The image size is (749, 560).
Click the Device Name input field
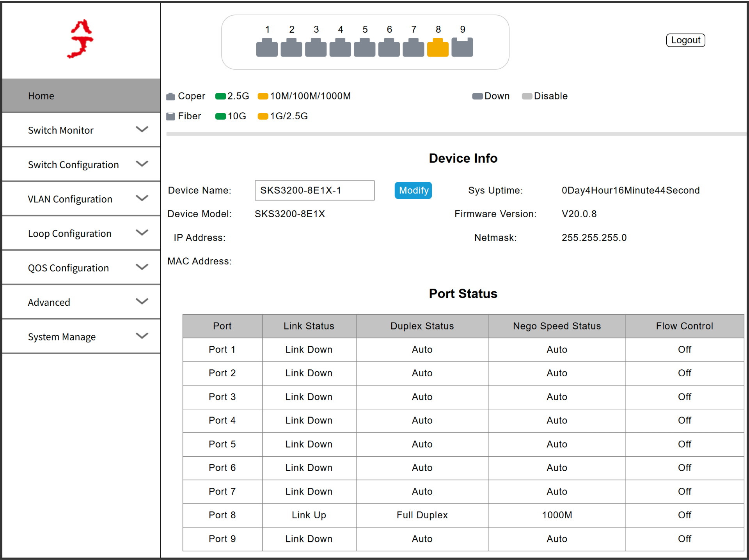click(314, 190)
